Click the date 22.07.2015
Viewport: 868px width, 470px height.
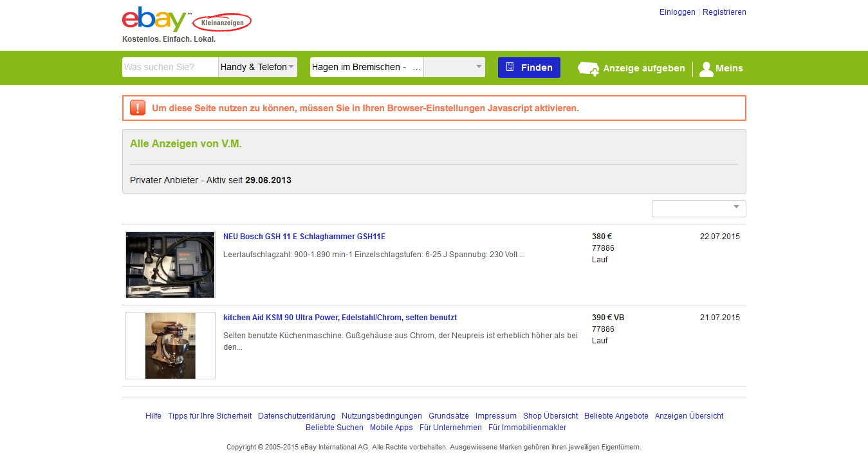[x=720, y=237]
